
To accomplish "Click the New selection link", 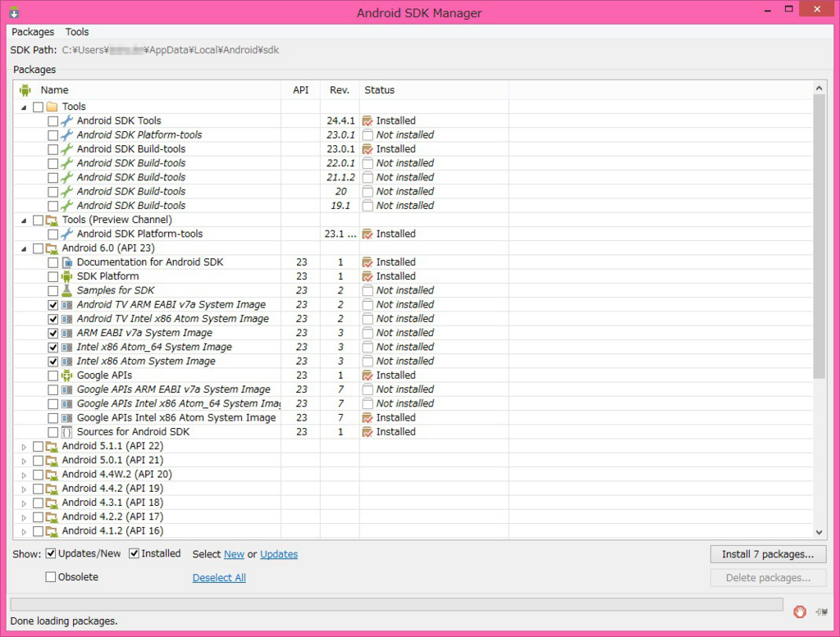I will point(234,554).
